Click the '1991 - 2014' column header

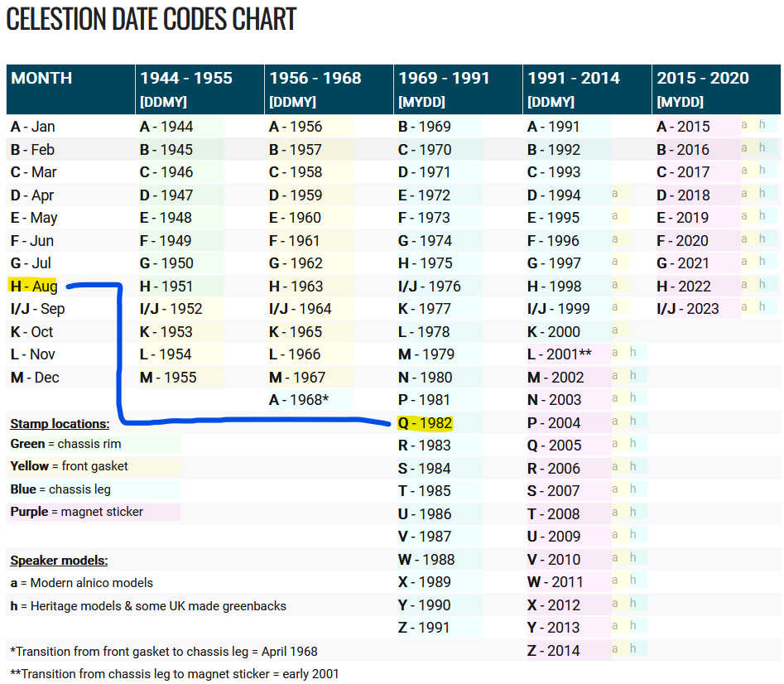[x=587, y=89]
